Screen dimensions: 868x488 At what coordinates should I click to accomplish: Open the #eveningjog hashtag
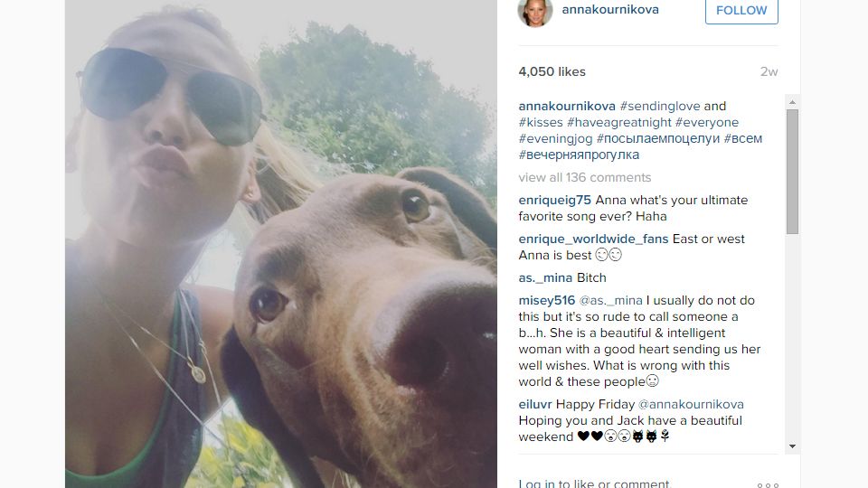[x=555, y=138]
